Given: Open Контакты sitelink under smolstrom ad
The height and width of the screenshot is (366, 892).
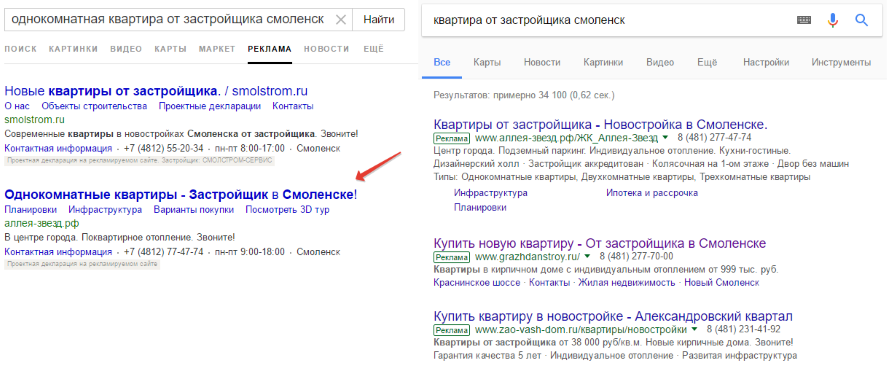Looking at the screenshot, I should [x=292, y=106].
